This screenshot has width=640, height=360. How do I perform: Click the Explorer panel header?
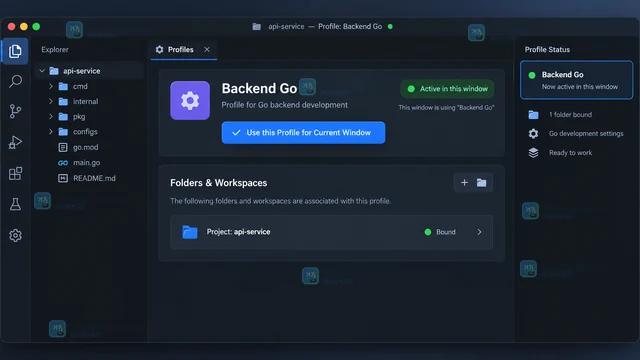pyautogui.click(x=55, y=49)
